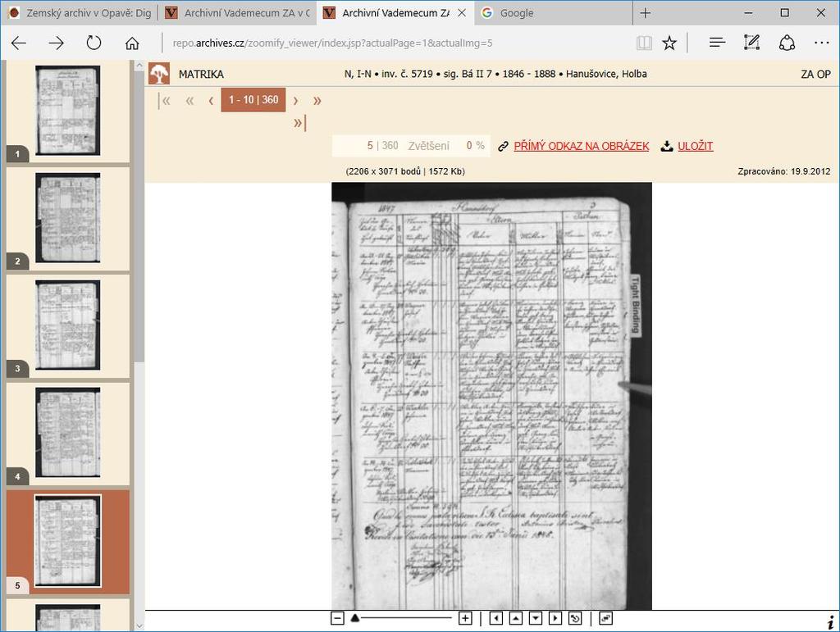Viewport: 840px width, 632px height.
Task: Open reading view
Action: [644, 43]
